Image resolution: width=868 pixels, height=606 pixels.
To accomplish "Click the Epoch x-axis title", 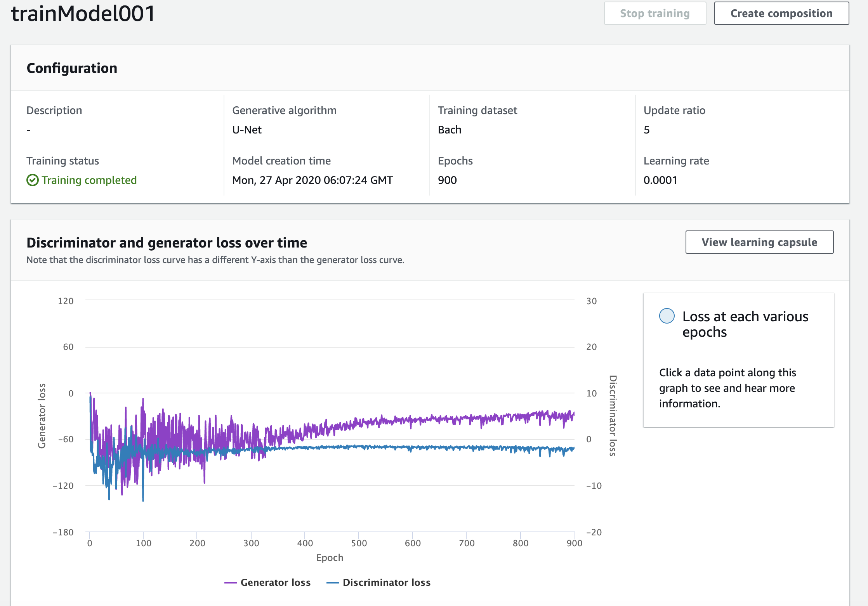I will [x=330, y=558].
